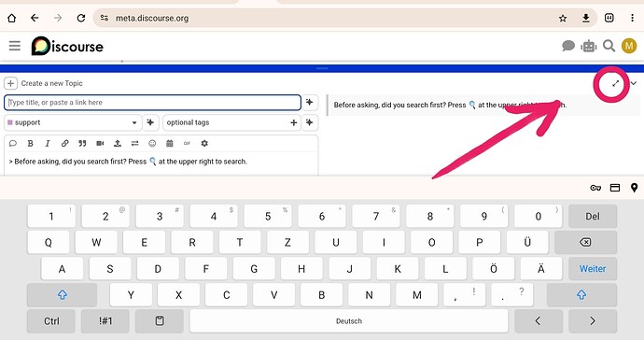Toggle italic formatting in composer
This screenshot has width=644, height=340.
click(x=48, y=144)
